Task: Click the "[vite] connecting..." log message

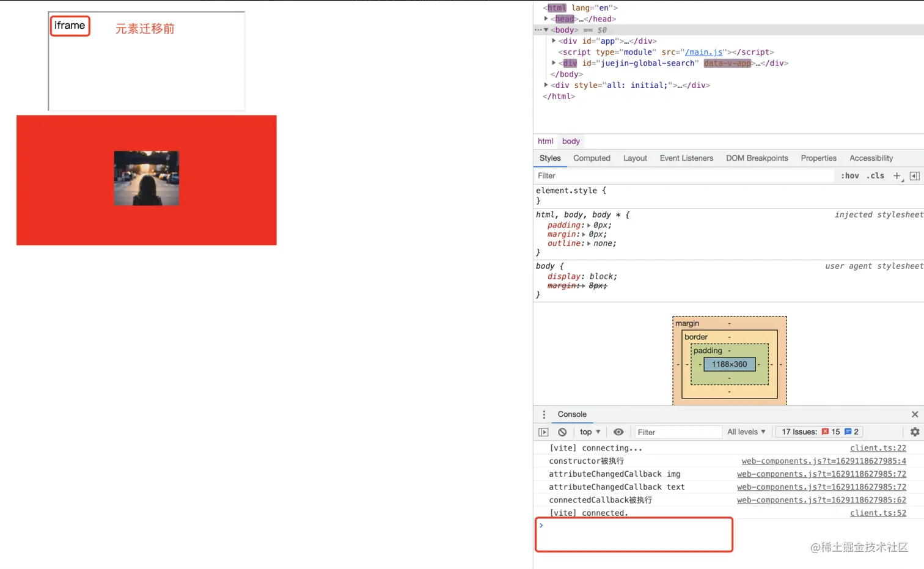Action: (595, 448)
